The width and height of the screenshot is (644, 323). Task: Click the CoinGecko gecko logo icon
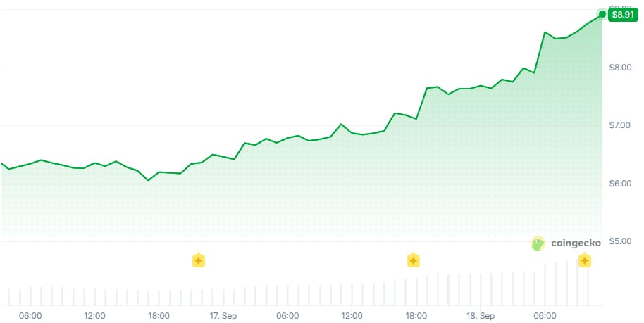(x=538, y=243)
